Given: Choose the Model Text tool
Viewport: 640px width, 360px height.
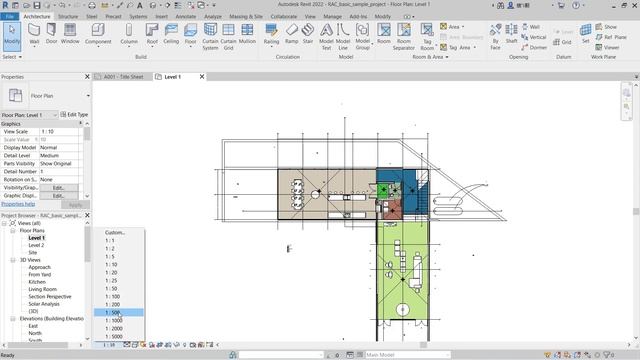Looking at the screenshot, I should click(326, 37).
